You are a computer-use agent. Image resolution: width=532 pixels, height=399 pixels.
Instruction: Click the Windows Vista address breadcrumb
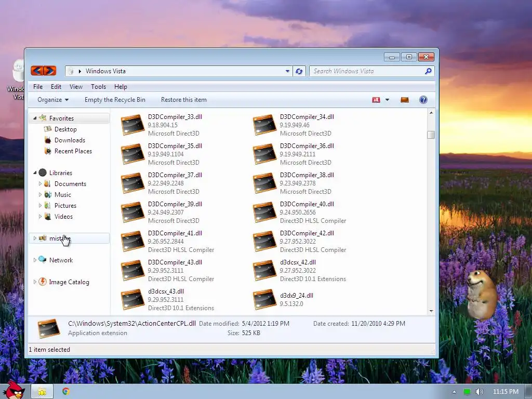tap(105, 71)
